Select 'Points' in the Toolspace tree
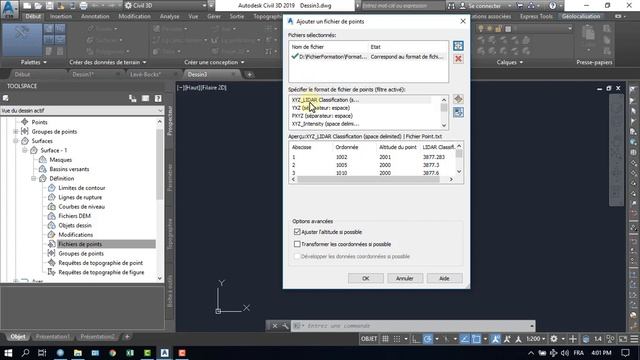Viewport: 640px width, 360px height. pyautogui.click(x=39, y=122)
